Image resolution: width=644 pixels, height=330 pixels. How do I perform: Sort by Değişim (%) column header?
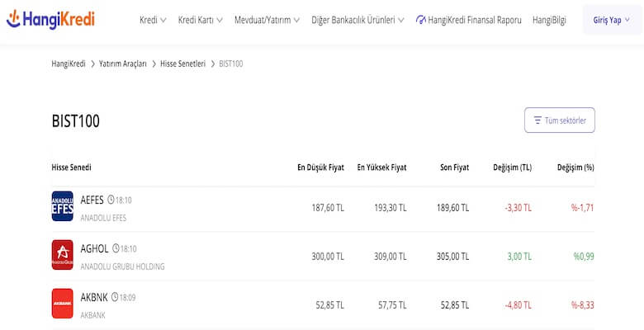(575, 167)
